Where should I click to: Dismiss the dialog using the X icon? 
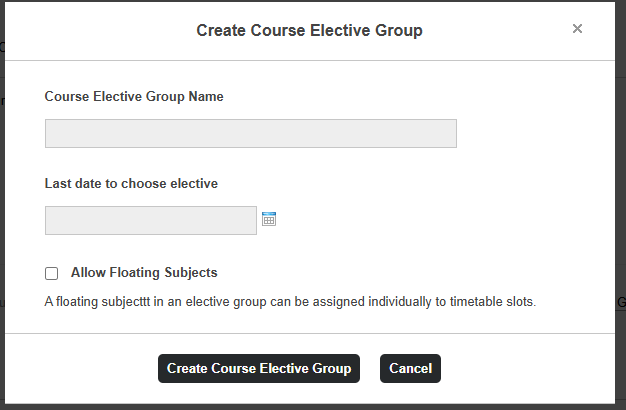(577, 29)
